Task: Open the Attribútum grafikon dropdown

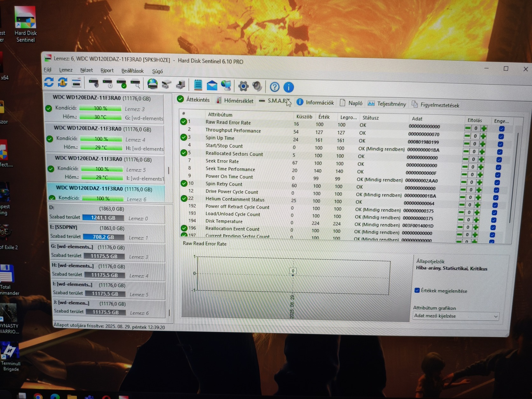Action: coord(455,316)
